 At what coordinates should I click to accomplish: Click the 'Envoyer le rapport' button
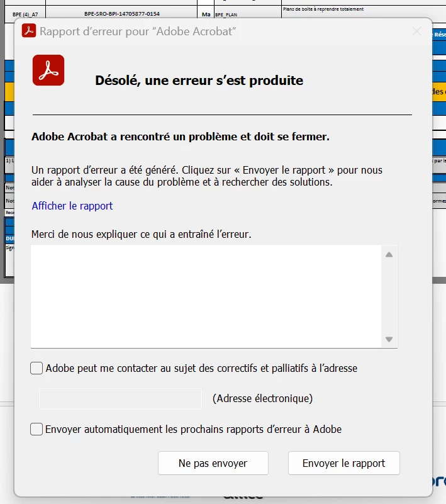coord(344,463)
